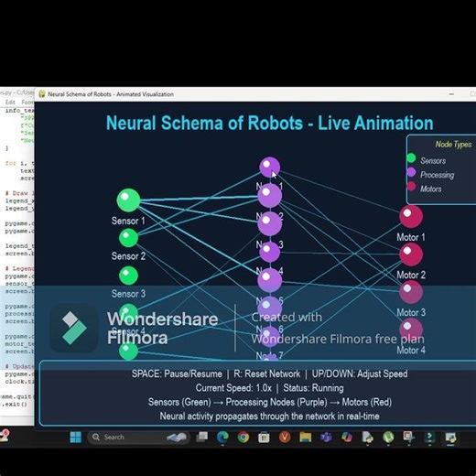The height and width of the screenshot is (476, 476).
Task: Open the Edit menu in the IDLE window
Action: pos(10,103)
